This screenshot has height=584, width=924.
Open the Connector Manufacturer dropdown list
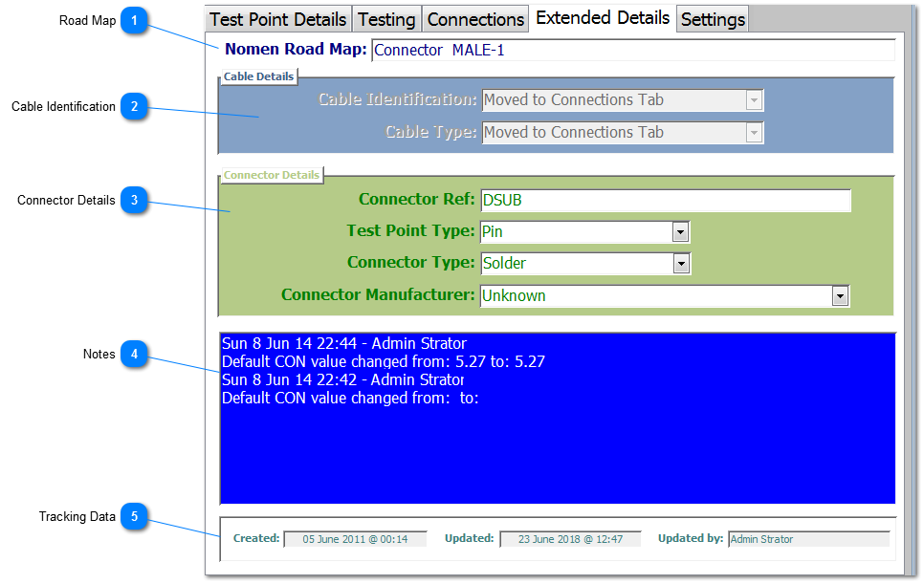pos(840,296)
